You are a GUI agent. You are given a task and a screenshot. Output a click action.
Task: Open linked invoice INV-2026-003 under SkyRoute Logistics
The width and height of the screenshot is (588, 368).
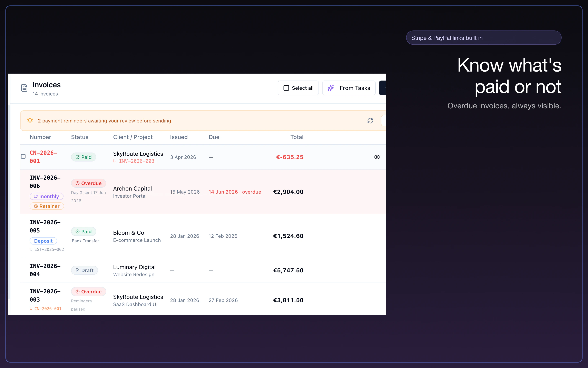(137, 161)
